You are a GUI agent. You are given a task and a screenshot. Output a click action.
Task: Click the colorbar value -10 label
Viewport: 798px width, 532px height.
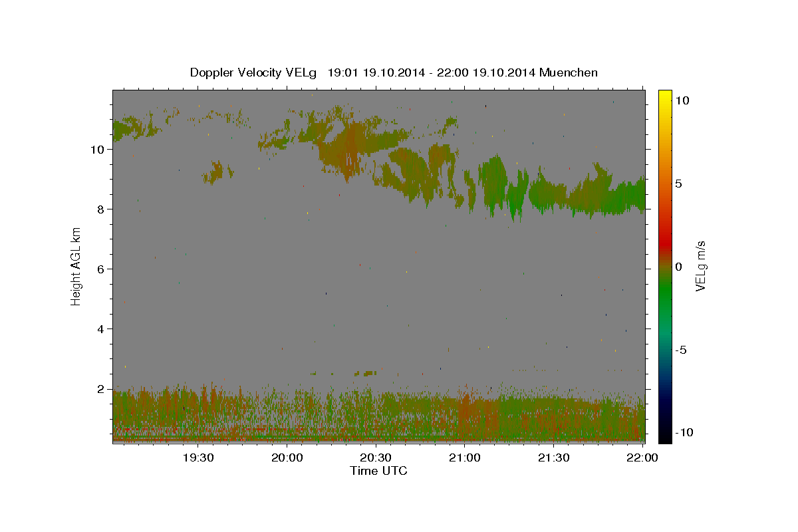point(685,432)
